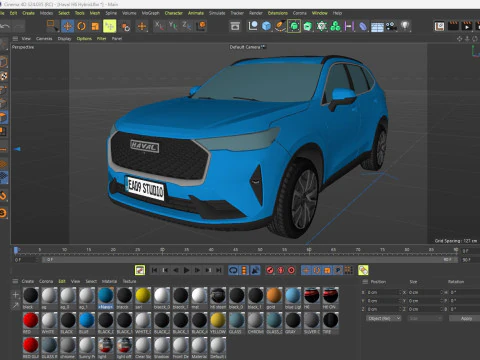
Task: Click the Apply button in Coordinates
Action: (x=466, y=318)
